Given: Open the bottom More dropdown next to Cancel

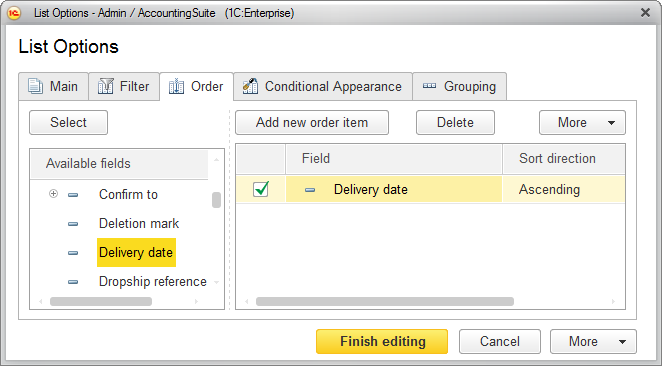Looking at the screenshot, I should coord(593,341).
